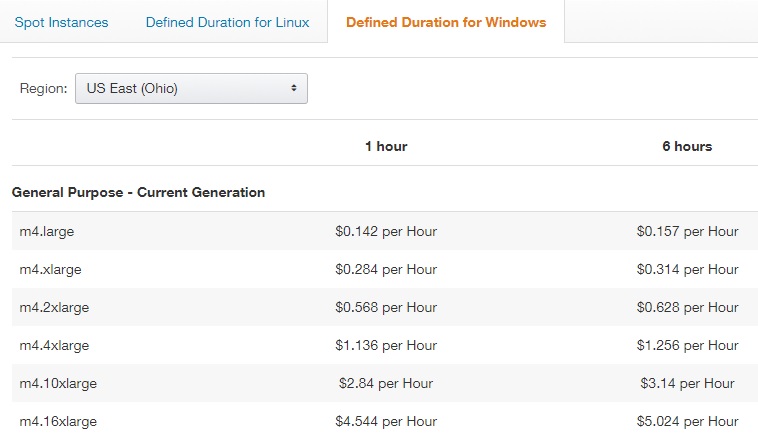Click the $5.024 per Hour price
Image resolution: width=758 pixels, height=437 pixels.
coord(687,421)
